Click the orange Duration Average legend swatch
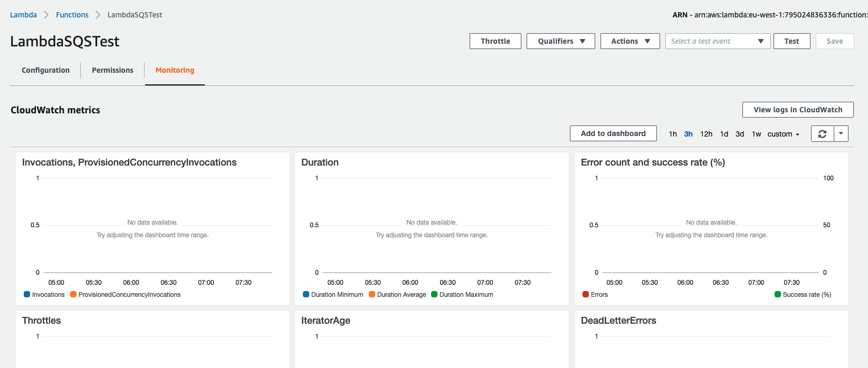Viewport: 868px width, 368px height. 372,294
